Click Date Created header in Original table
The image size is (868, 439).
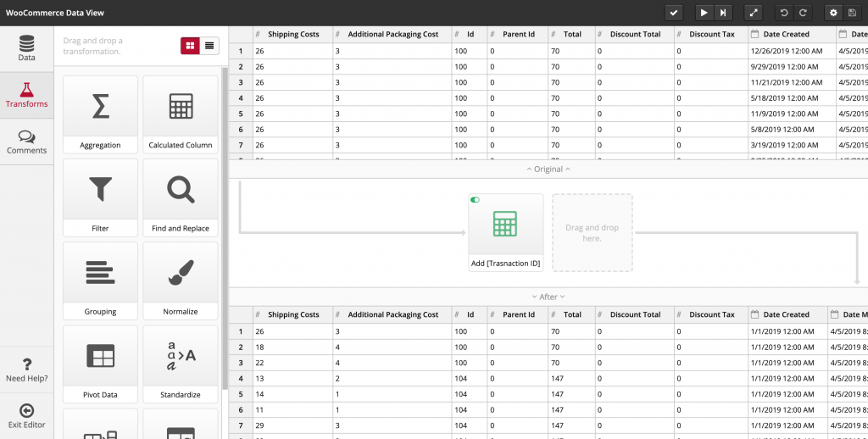tap(793, 34)
